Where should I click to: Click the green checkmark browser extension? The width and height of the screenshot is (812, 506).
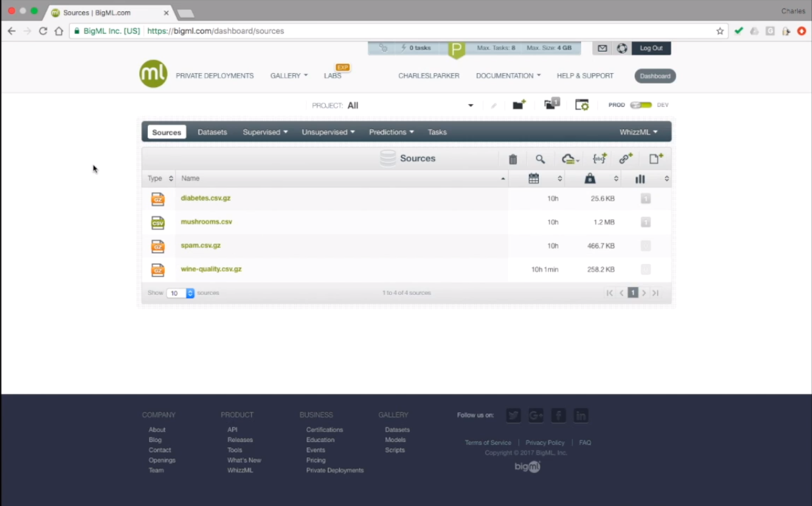click(x=739, y=31)
